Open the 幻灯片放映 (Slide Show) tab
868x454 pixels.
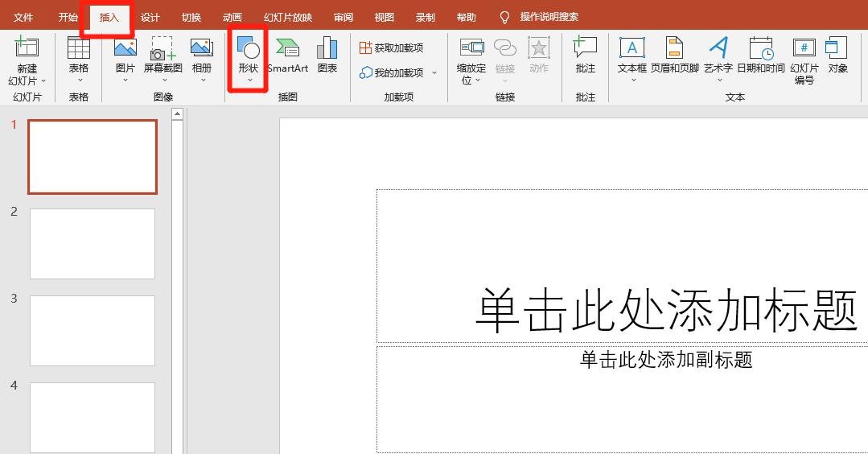coord(288,17)
